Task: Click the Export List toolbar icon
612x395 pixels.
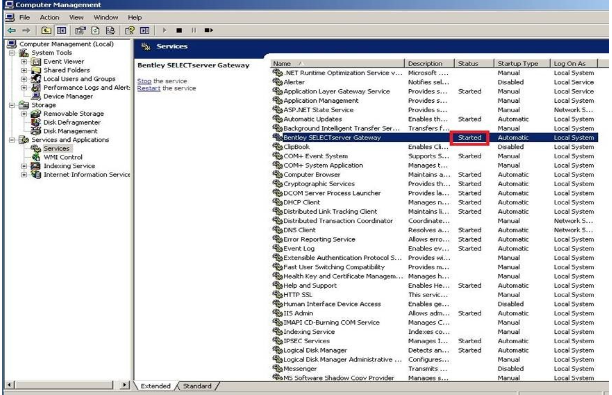Action: click(x=110, y=30)
